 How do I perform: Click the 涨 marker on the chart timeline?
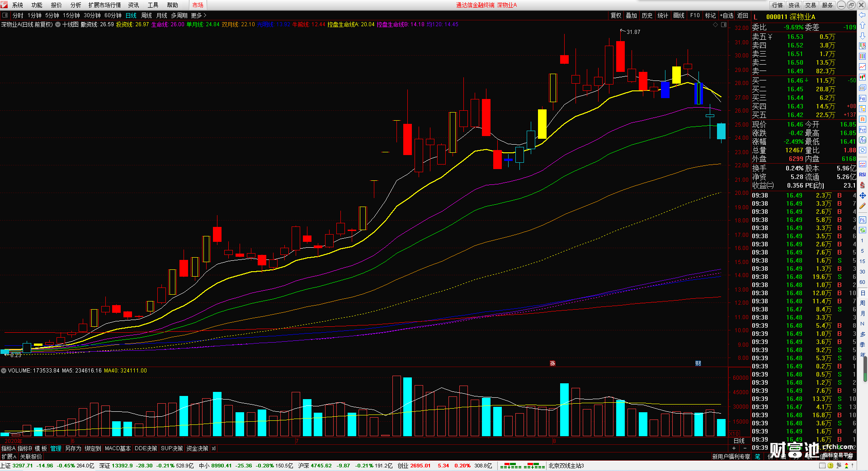(552, 363)
